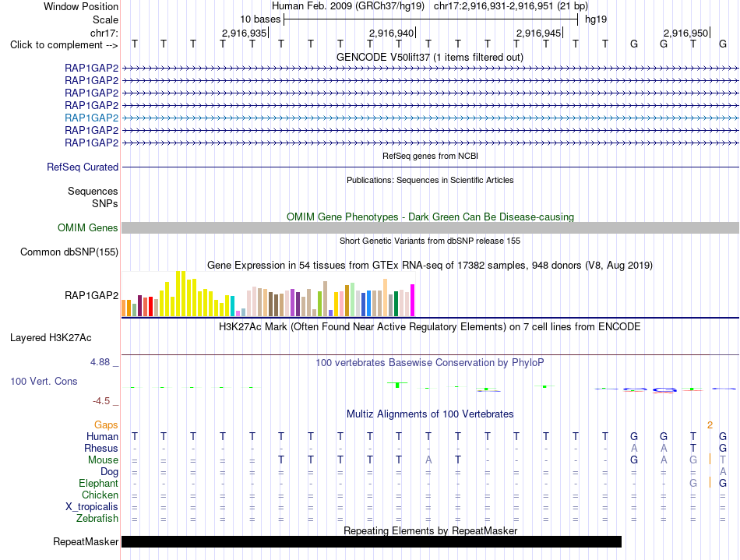Viewport: 740px width, 560px height.
Task: Open the RefSeq Curated track label
Action: pos(83,167)
